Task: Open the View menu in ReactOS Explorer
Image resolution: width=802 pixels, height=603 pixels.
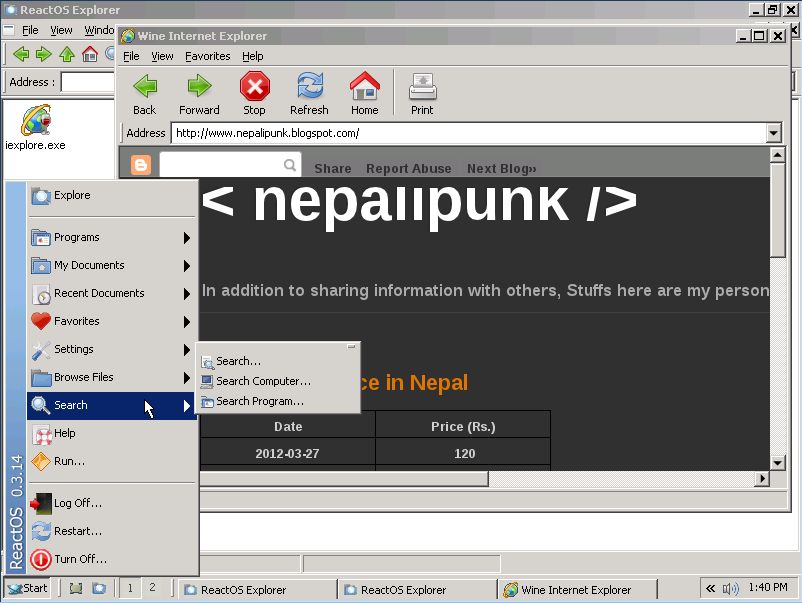Action: (x=61, y=31)
